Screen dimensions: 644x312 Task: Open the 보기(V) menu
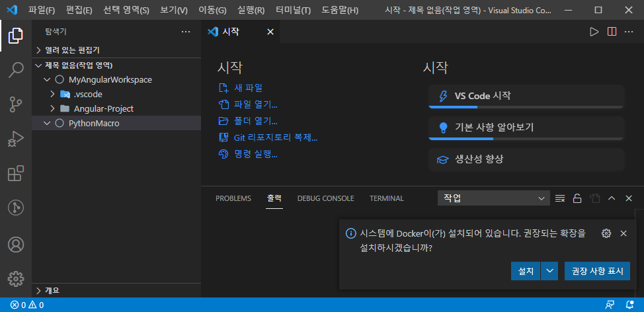click(x=174, y=11)
